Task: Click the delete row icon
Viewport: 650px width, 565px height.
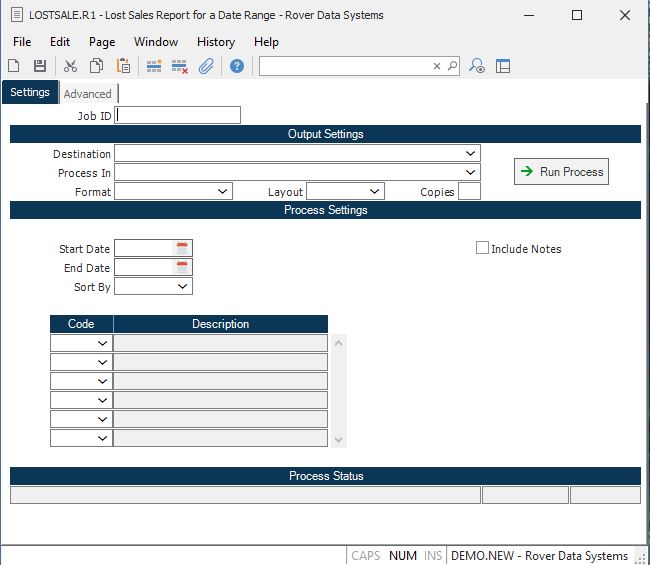Action: coord(180,66)
